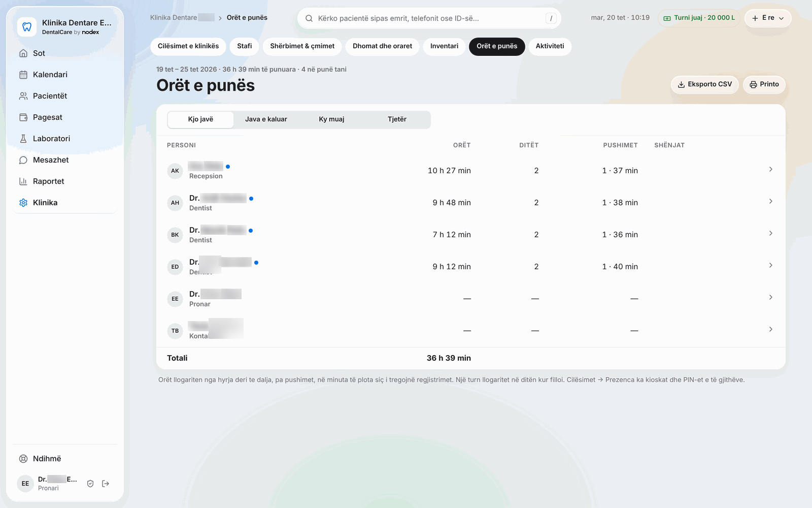Screen dimensions: 812x508
Task: Select Klinika settings in sidebar
Action: tap(65, 203)
